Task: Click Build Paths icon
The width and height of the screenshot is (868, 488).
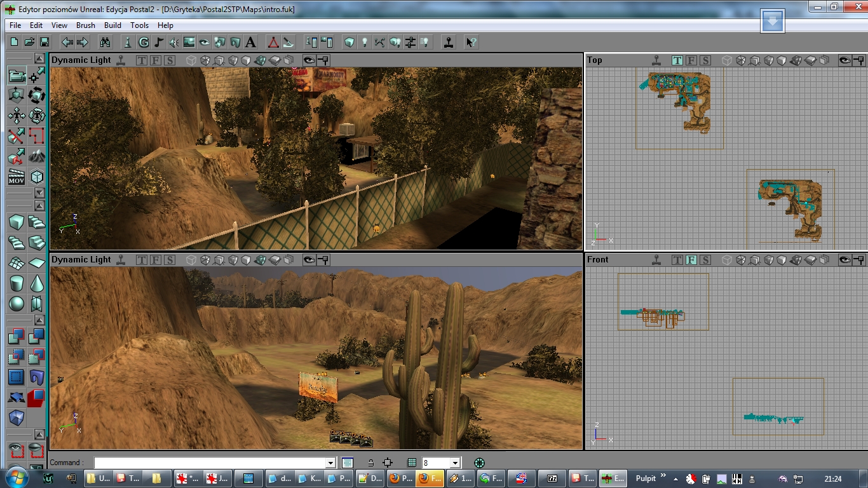Action: pos(380,42)
